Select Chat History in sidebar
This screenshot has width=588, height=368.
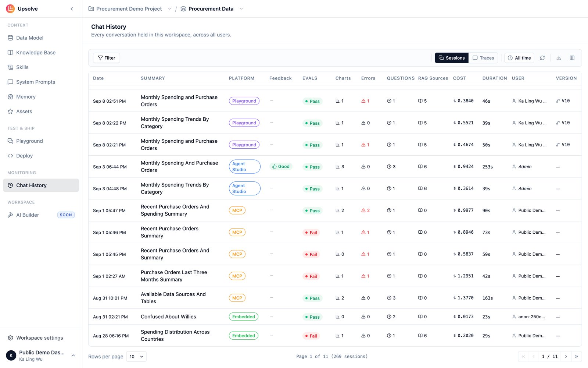tap(41, 185)
